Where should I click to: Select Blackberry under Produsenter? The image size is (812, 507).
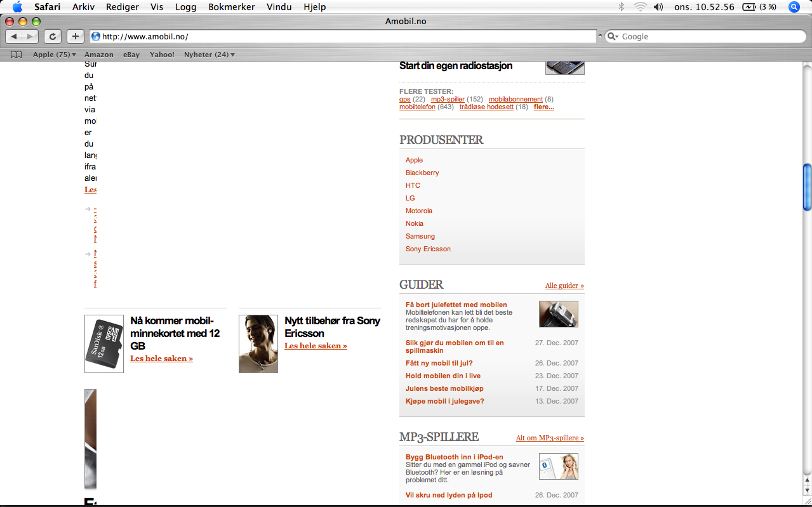[x=422, y=173]
